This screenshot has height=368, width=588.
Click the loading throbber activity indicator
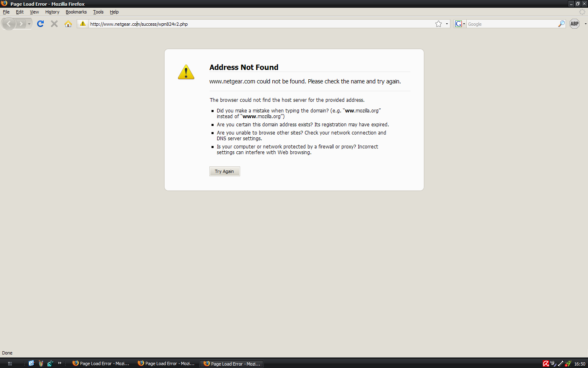582,12
